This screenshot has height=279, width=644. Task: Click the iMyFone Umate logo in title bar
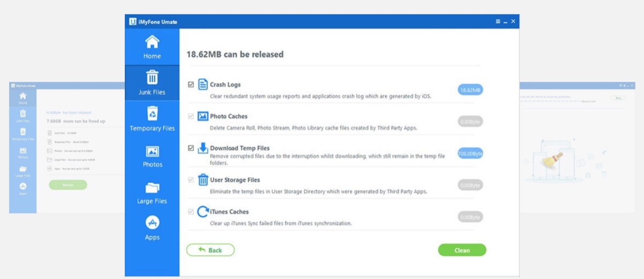point(133,22)
